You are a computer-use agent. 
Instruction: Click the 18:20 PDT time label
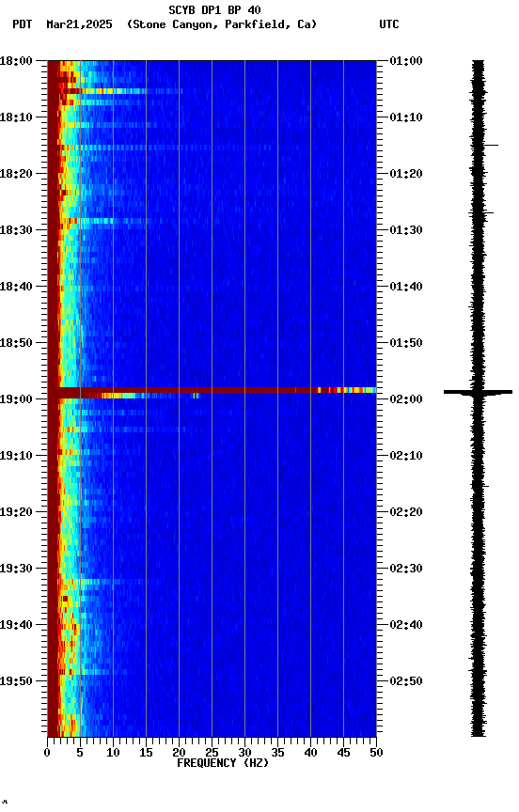click(16, 174)
